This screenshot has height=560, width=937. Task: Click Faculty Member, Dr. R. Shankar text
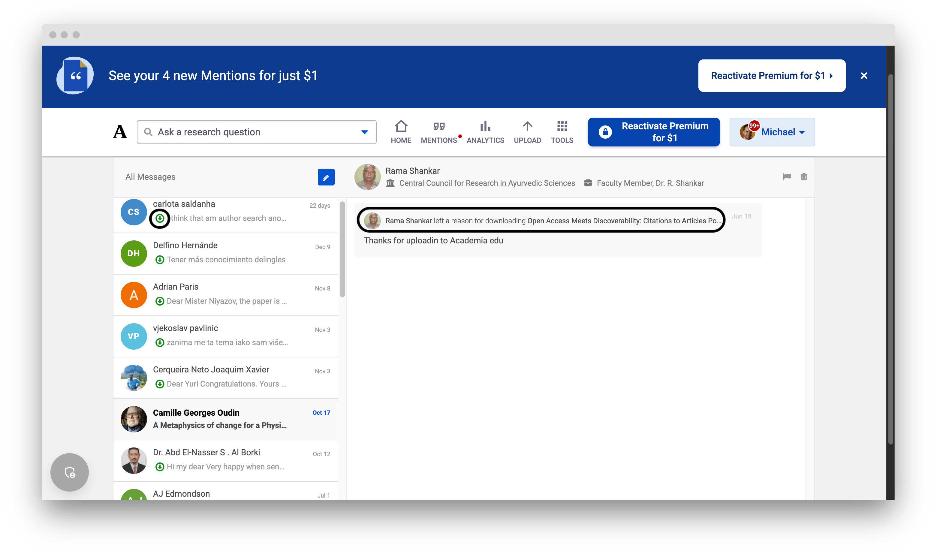pyautogui.click(x=650, y=183)
